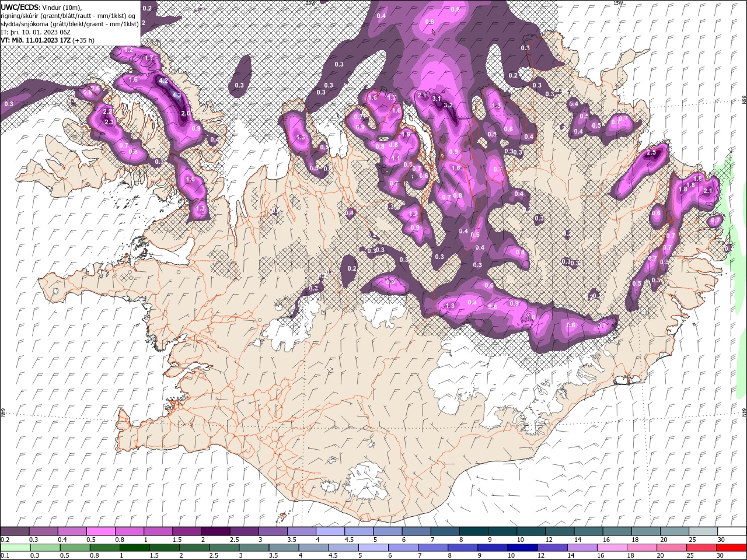The image size is (747, 560).
Task: Click the deep blue swatch labeled 10, lower scale
Action: (522, 548)
